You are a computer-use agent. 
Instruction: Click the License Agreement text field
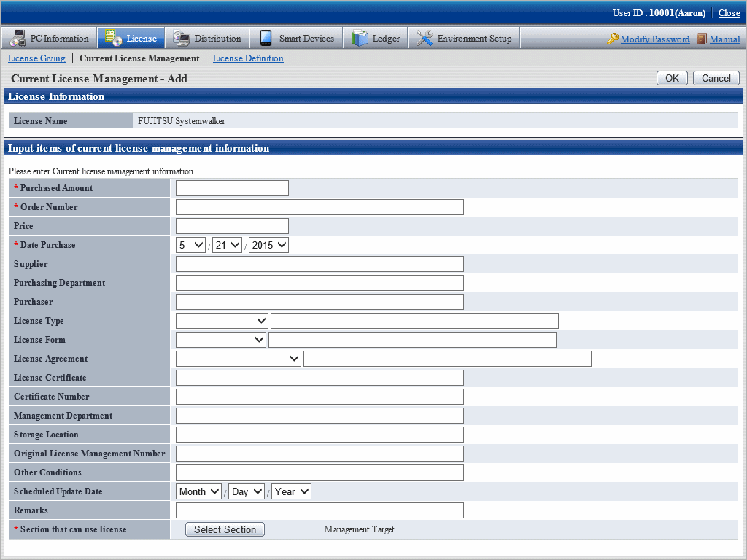point(447,359)
